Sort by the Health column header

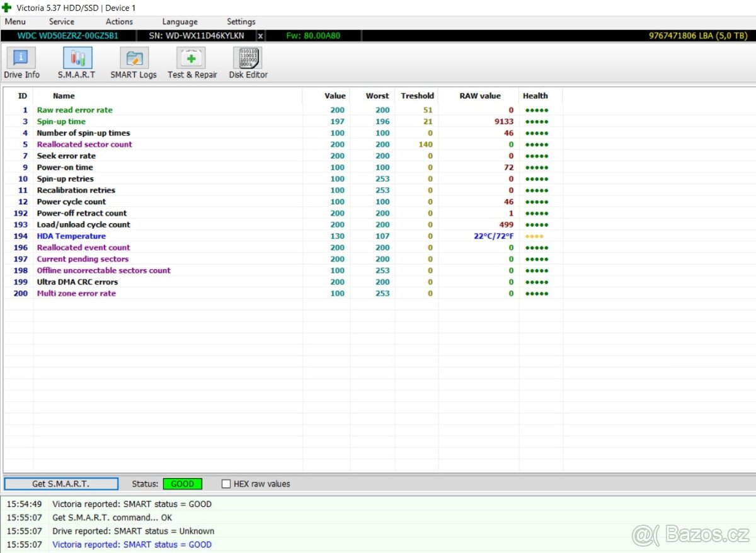pyautogui.click(x=535, y=96)
